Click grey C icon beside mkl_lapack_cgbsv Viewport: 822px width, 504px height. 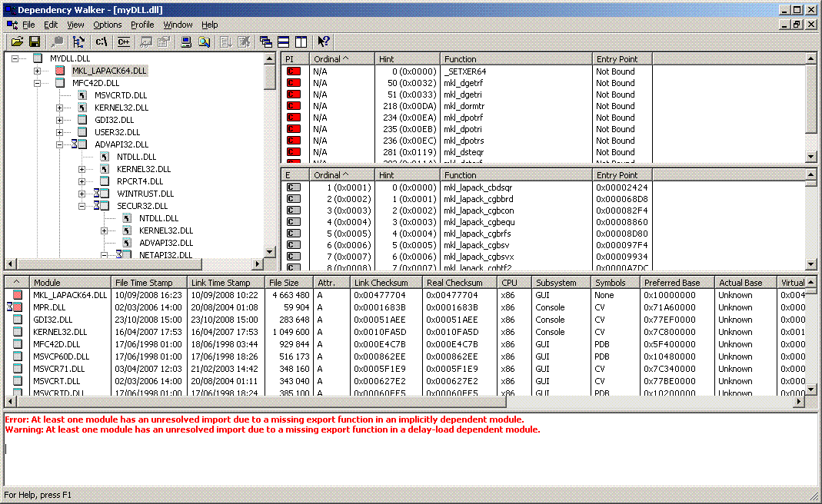pyautogui.click(x=294, y=244)
